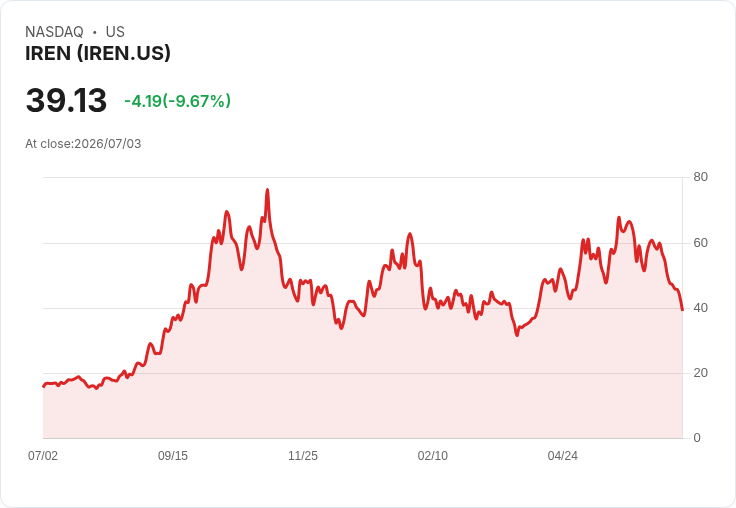Image resolution: width=736 pixels, height=508 pixels.
Task: Click the highest peak of the price line
Action: 268,190
